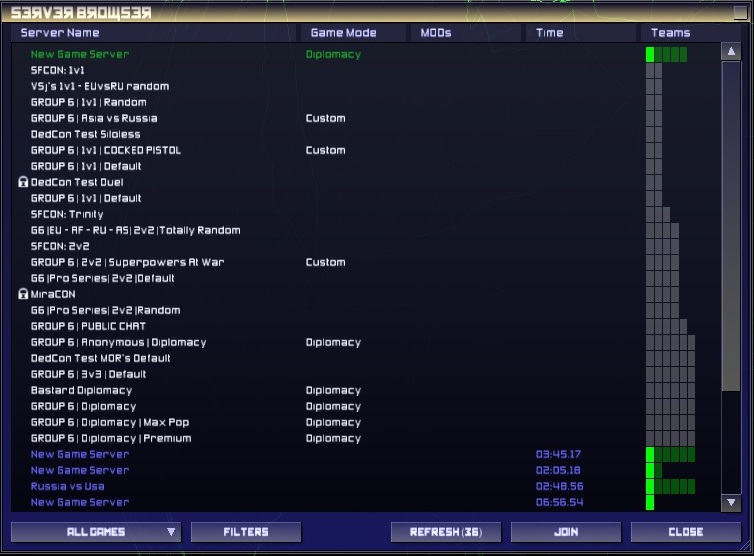This screenshot has width=754, height=556.
Task: Select New Game Server with time 06:56.54
Action: pyautogui.click(x=80, y=502)
